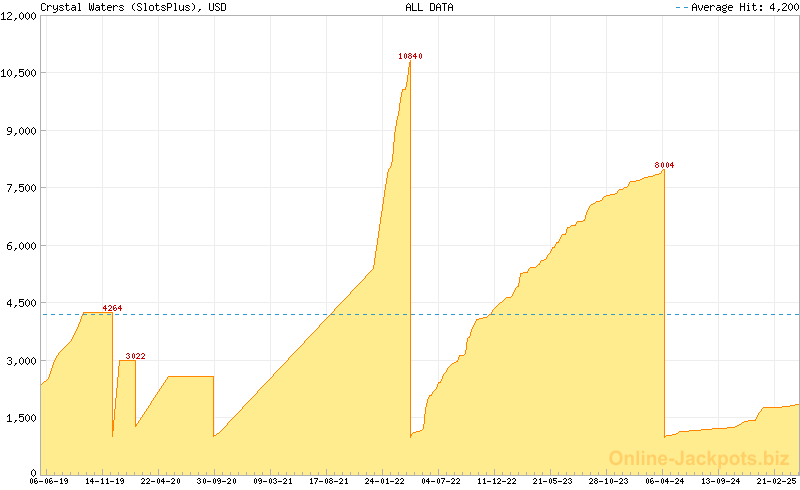
Task: Select the 30-09-20 date on the x-axis
Action: click(x=217, y=481)
